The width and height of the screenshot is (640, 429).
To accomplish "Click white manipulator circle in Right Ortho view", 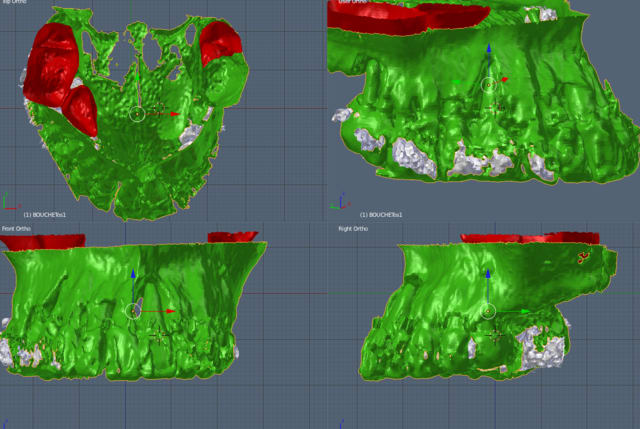I will click(x=488, y=311).
